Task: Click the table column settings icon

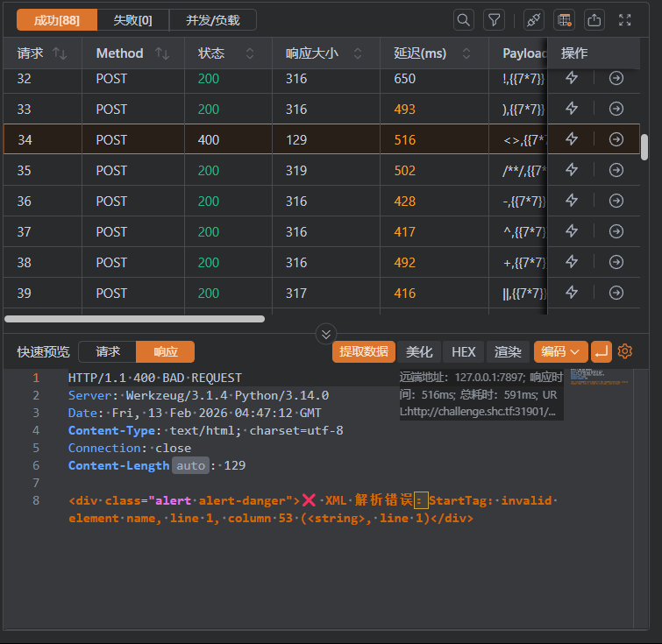Action: tap(565, 19)
